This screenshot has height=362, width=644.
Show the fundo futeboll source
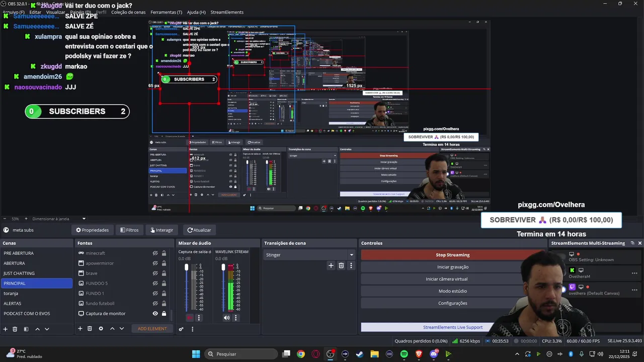pyautogui.click(x=155, y=303)
